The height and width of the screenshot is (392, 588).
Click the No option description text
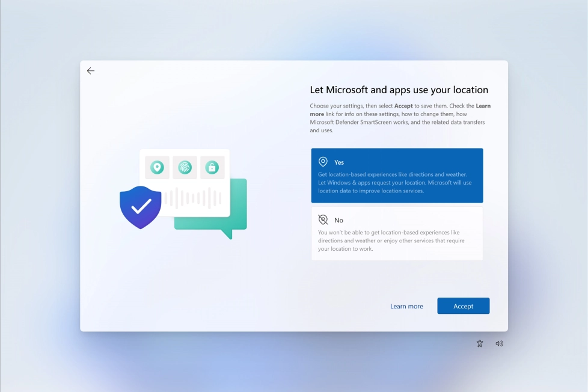391,240
